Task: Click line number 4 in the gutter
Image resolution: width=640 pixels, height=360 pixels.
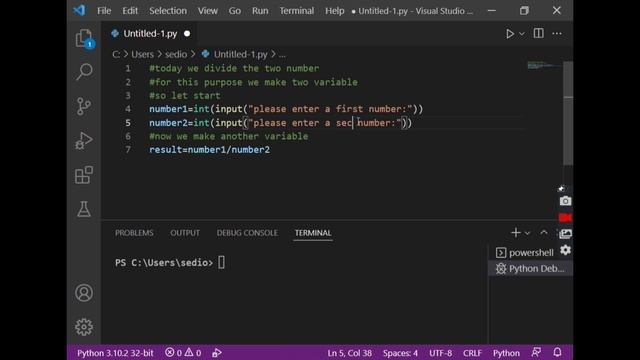Action: 128,109
